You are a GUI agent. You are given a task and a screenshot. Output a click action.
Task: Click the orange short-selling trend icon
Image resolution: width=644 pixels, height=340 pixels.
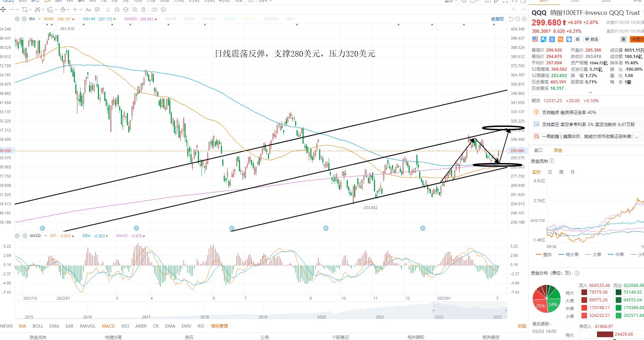(561, 39)
